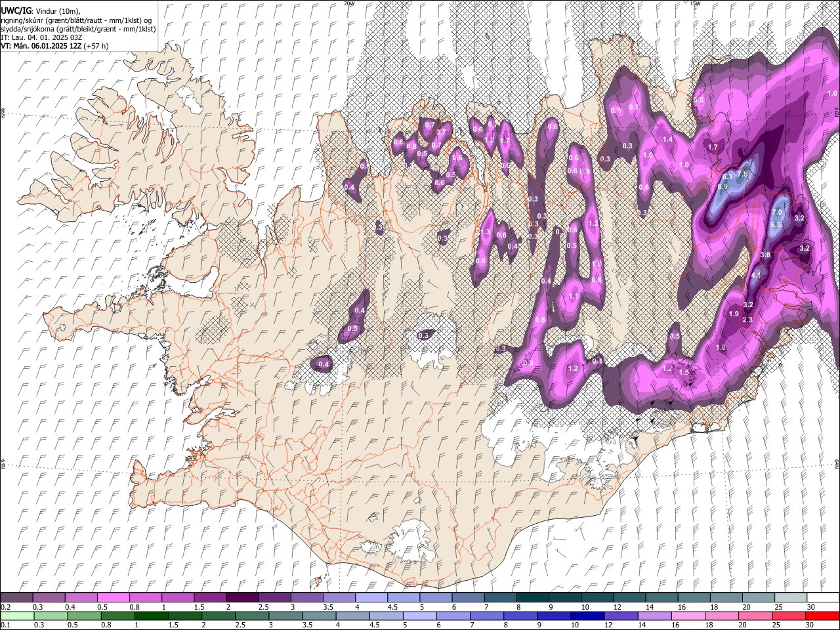Click the 'IT: Lau. 04. 01. 2025 03Z' line
Image resolution: width=840 pixels, height=630 pixels.
[41, 37]
